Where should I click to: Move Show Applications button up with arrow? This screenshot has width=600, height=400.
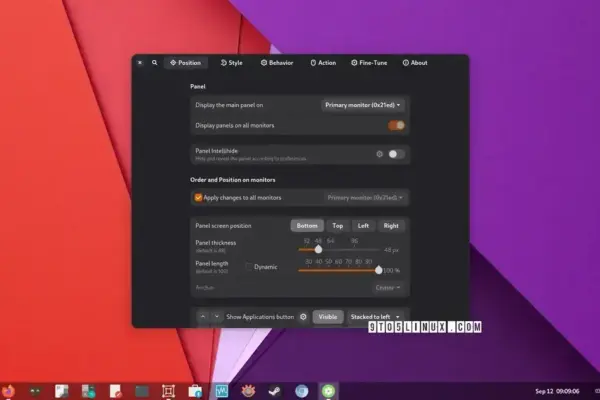[203, 317]
